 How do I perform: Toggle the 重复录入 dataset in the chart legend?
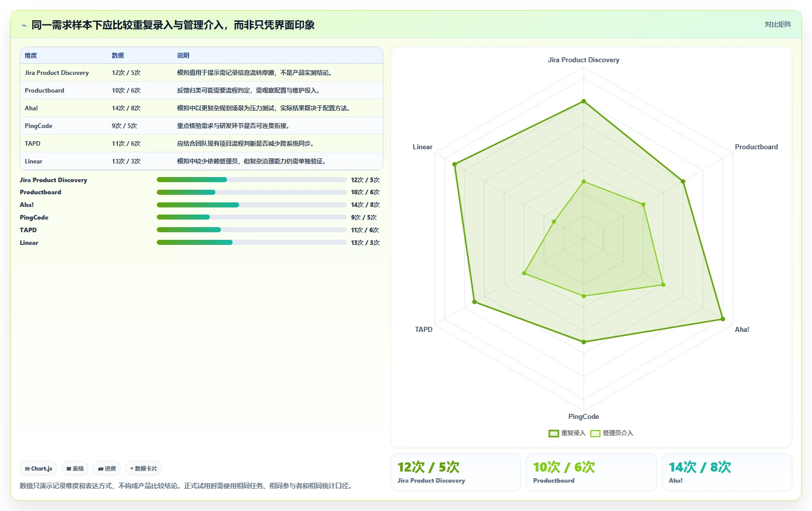[567, 433]
